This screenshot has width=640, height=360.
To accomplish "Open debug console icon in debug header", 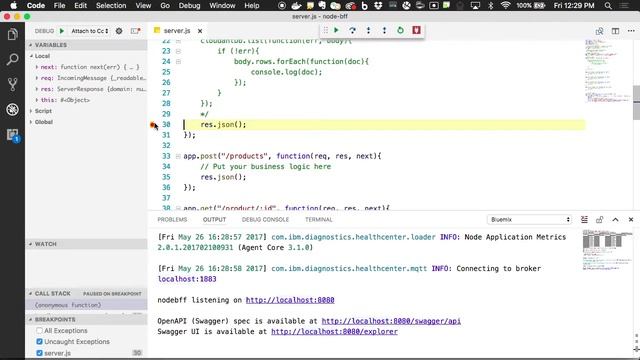I will click(x=136, y=31).
